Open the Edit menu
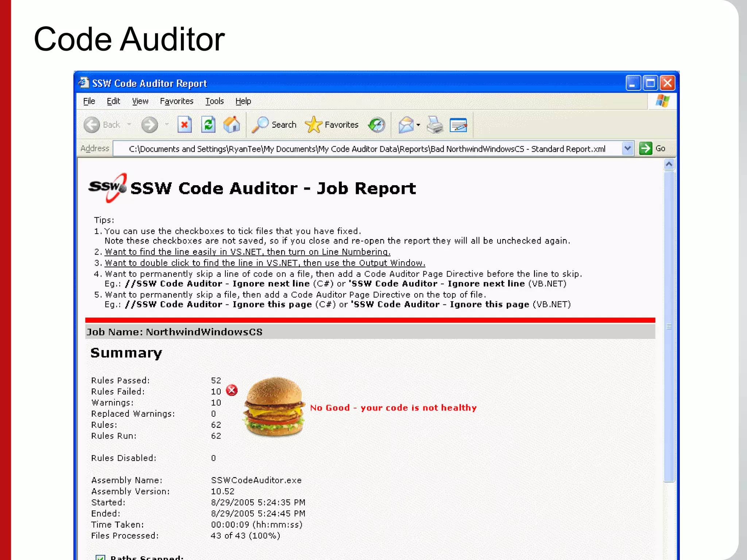The height and width of the screenshot is (560, 747). (x=113, y=101)
